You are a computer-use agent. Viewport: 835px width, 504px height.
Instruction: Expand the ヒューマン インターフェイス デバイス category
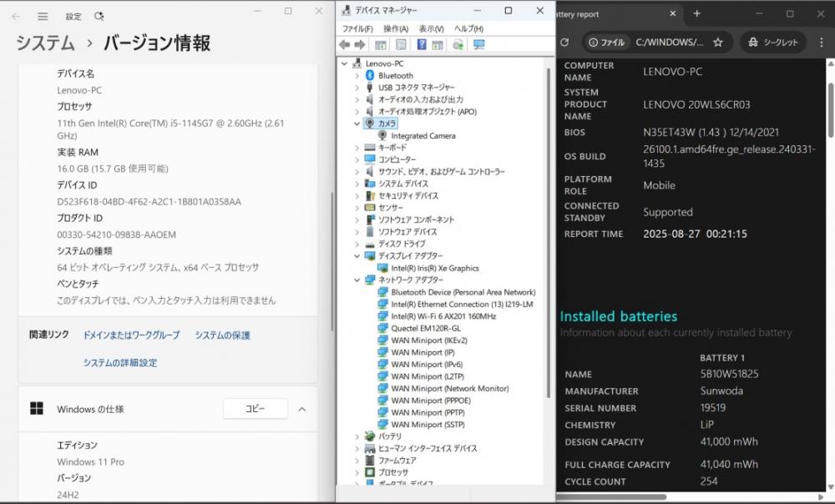[x=357, y=448]
